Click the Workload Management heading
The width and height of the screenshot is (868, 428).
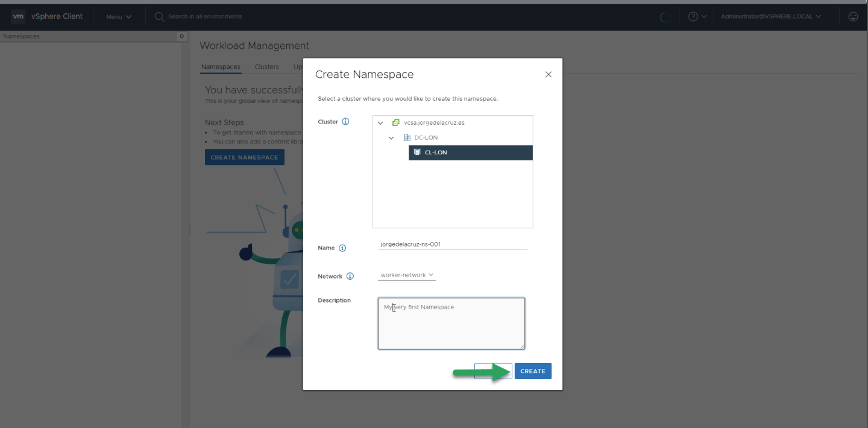pos(254,46)
